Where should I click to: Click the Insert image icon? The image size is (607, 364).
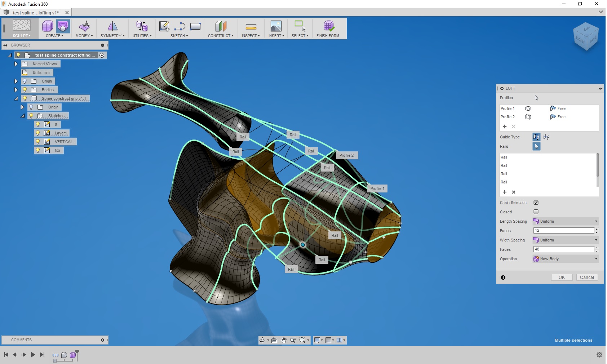tap(276, 26)
